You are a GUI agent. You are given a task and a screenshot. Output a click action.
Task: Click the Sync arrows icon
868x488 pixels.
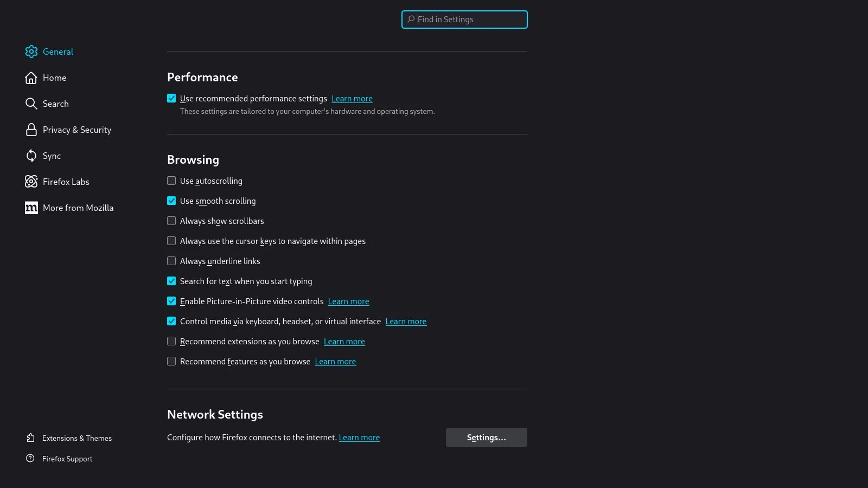[31, 156]
